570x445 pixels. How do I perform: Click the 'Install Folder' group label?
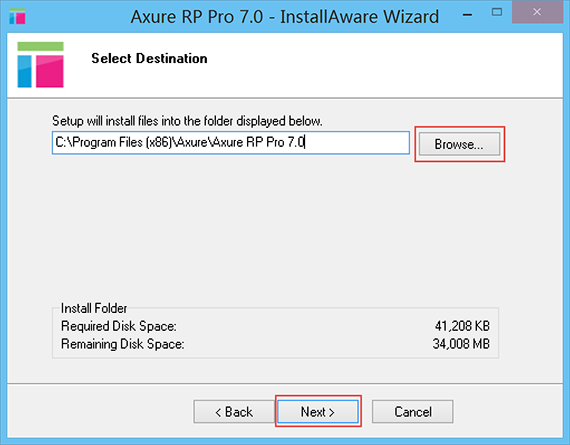[94, 308]
